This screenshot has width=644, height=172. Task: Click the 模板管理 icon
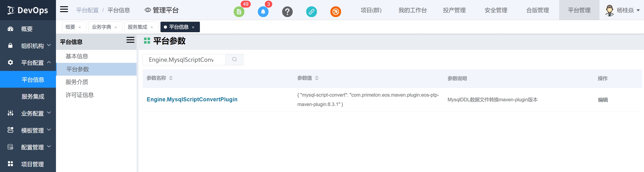click(x=10, y=130)
